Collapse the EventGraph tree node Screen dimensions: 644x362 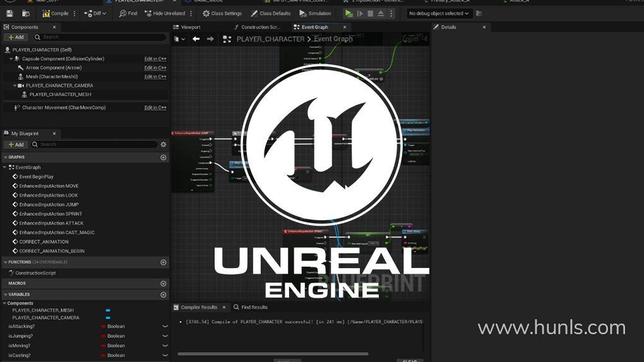[x=5, y=168]
